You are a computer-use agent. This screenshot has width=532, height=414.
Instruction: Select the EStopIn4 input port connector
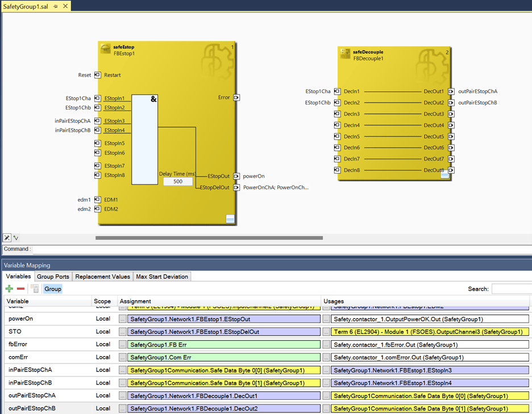pyautogui.click(x=98, y=130)
